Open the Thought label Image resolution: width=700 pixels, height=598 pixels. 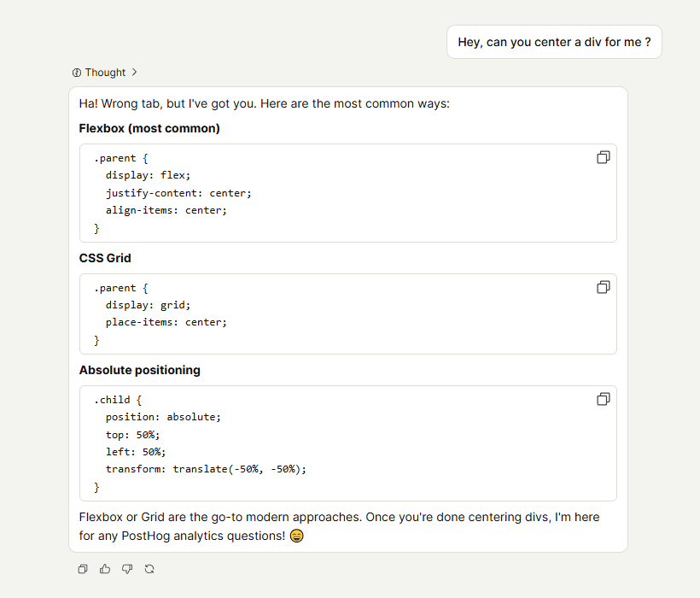(x=105, y=73)
